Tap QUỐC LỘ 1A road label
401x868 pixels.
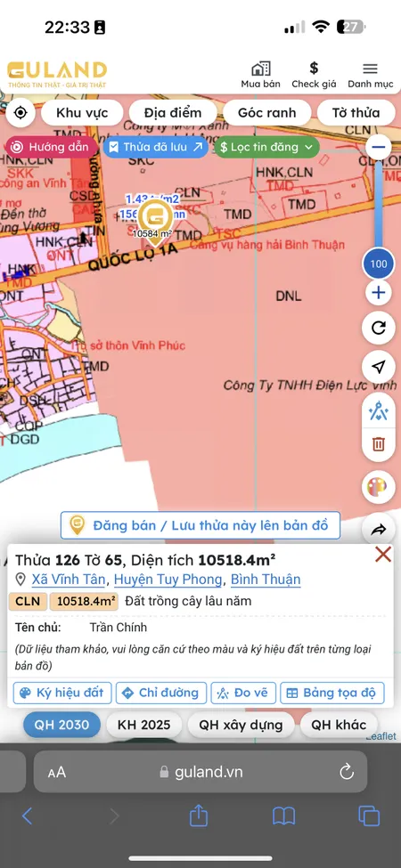(x=133, y=258)
